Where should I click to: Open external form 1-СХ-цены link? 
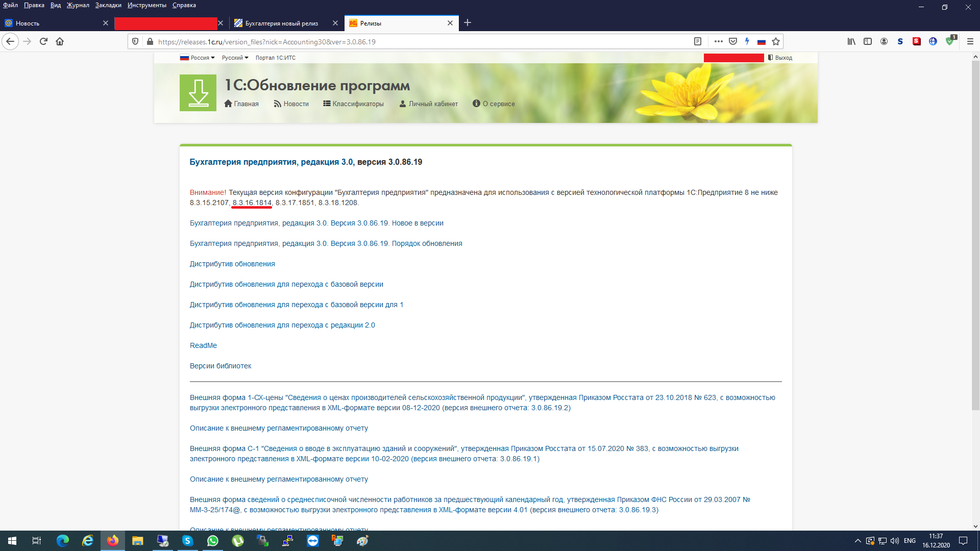tap(482, 403)
